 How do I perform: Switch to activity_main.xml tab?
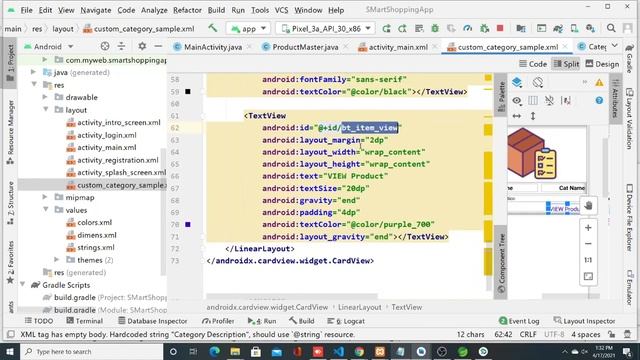pyautogui.click(x=398, y=47)
